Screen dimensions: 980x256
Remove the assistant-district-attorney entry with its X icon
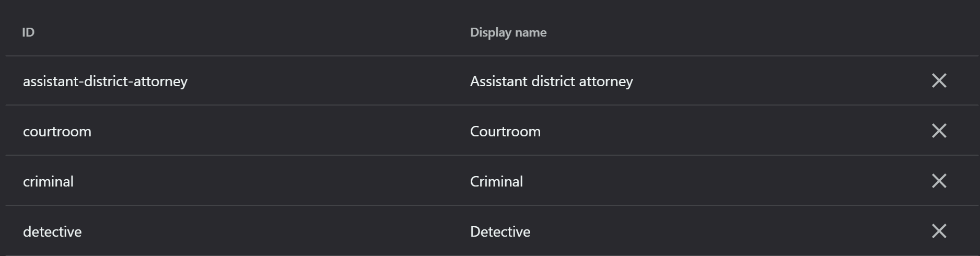pyautogui.click(x=939, y=80)
